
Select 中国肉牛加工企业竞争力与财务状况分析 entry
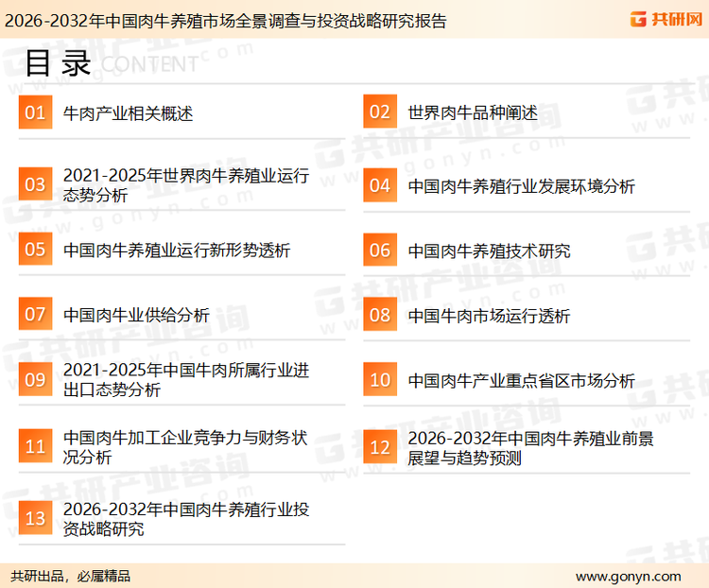pyautogui.click(x=185, y=447)
